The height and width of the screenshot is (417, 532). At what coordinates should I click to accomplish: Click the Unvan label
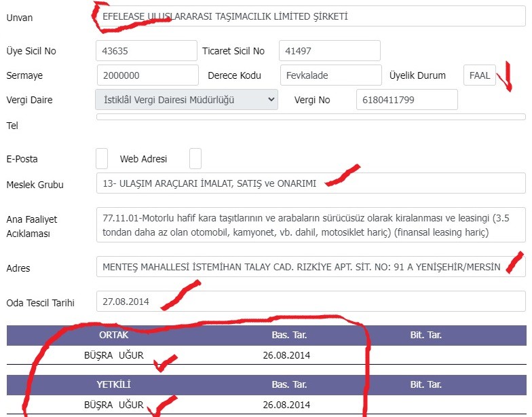coord(19,18)
